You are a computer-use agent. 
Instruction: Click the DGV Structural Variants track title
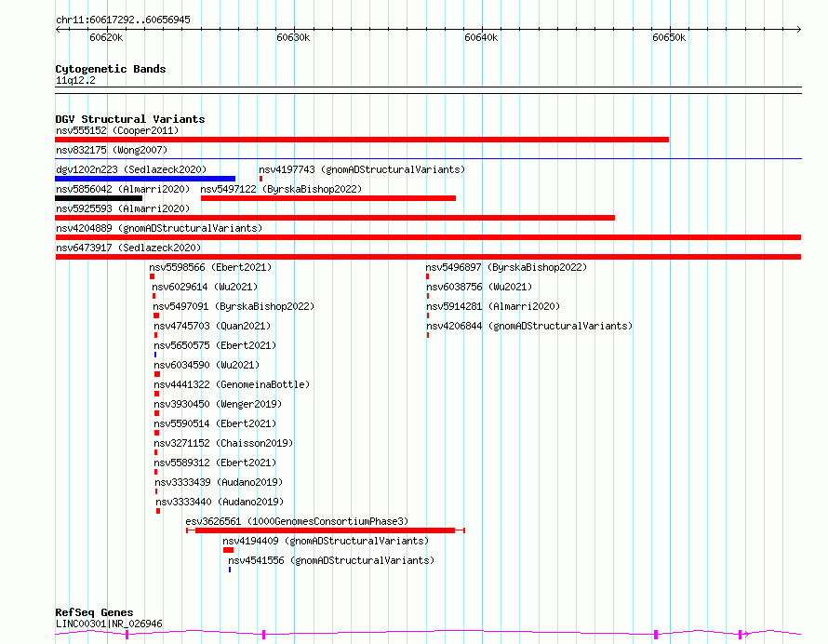click(130, 119)
